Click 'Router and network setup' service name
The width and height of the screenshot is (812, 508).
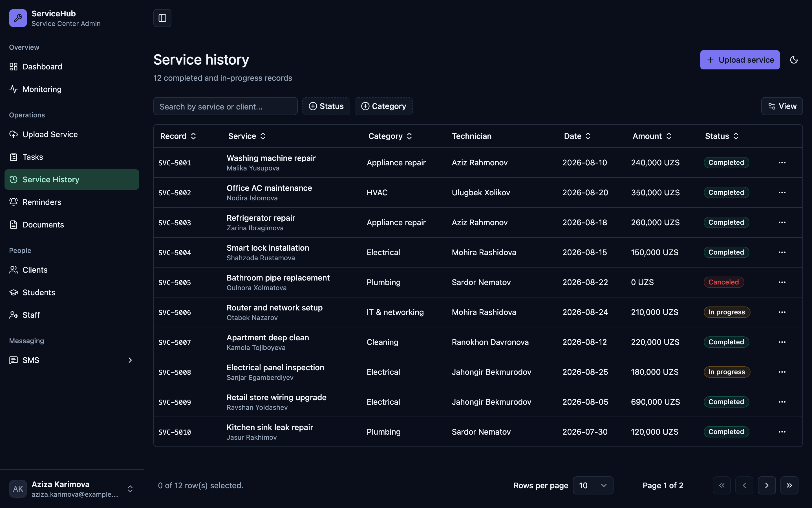[274, 308]
